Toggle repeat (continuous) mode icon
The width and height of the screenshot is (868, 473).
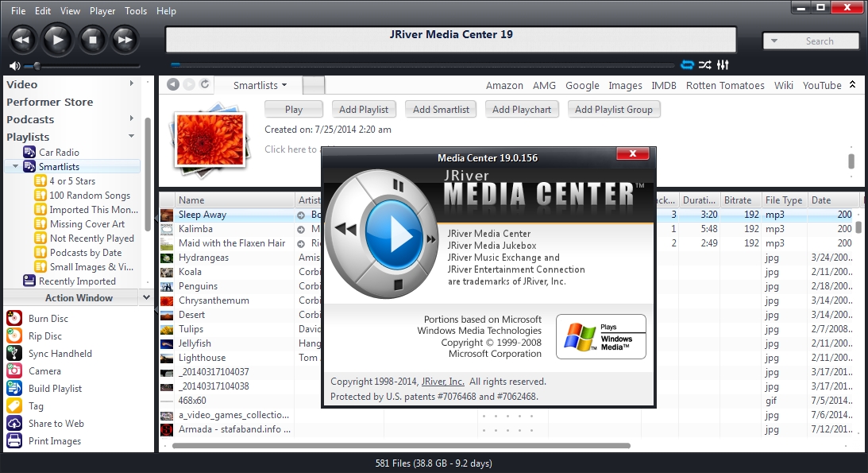(687, 65)
